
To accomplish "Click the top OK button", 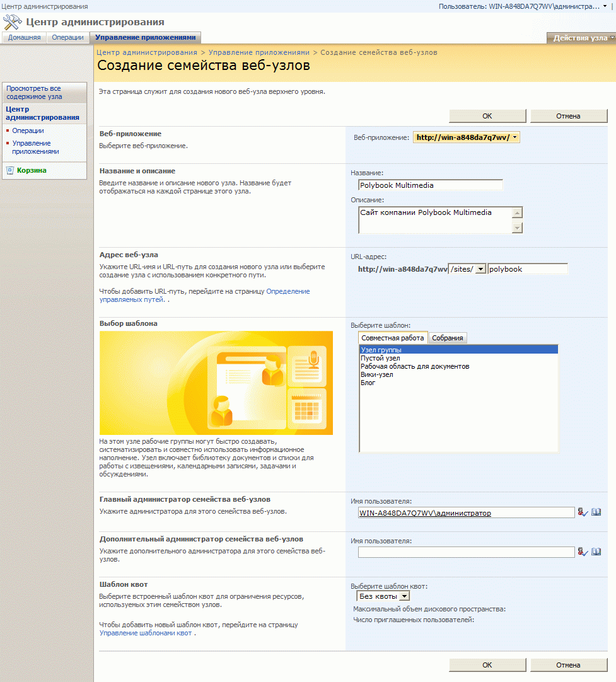I will tap(487, 116).
